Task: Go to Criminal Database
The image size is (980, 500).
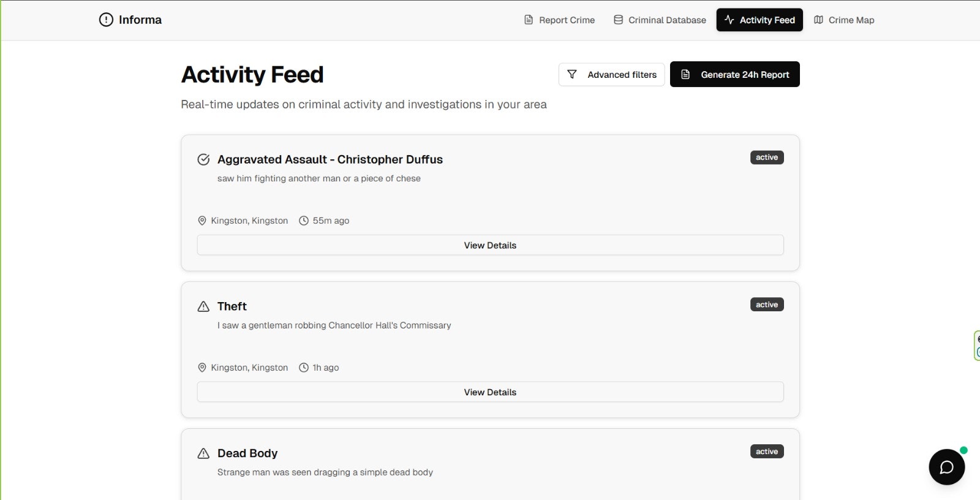Action: coord(660,20)
